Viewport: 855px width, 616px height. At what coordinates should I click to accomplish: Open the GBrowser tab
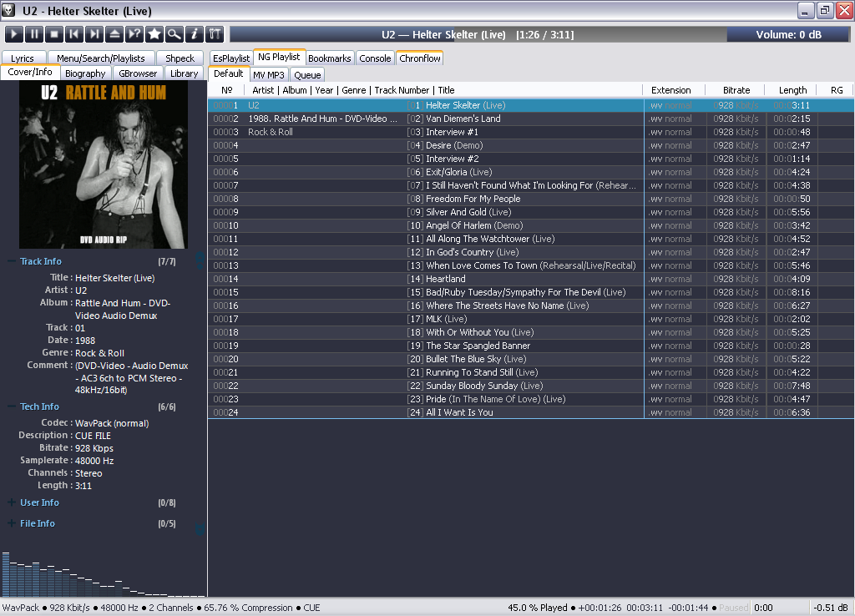pyautogui.click(x=138, y=73)
